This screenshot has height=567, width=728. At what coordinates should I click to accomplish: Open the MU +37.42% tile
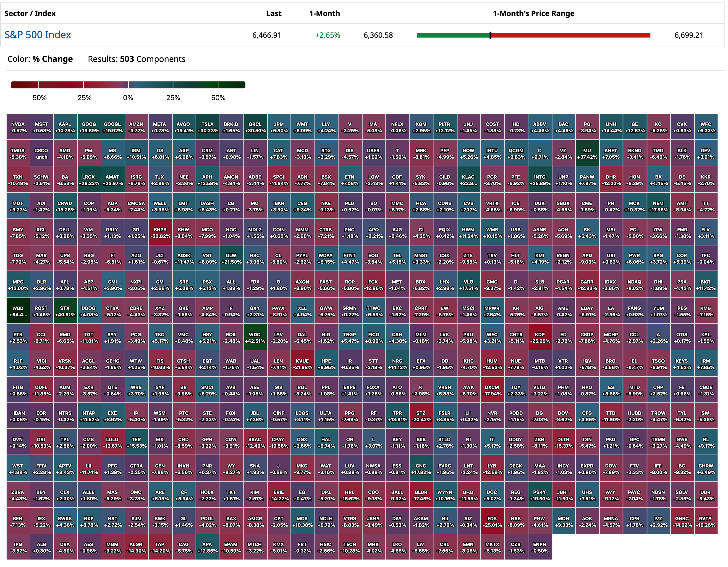[x=587, y=153]
